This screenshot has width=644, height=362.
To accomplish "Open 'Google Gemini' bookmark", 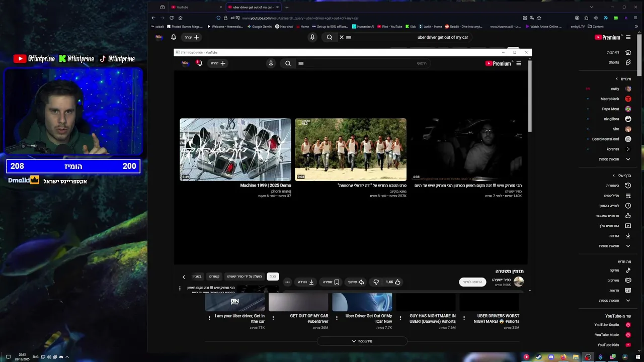I will (x=260, y=27).
